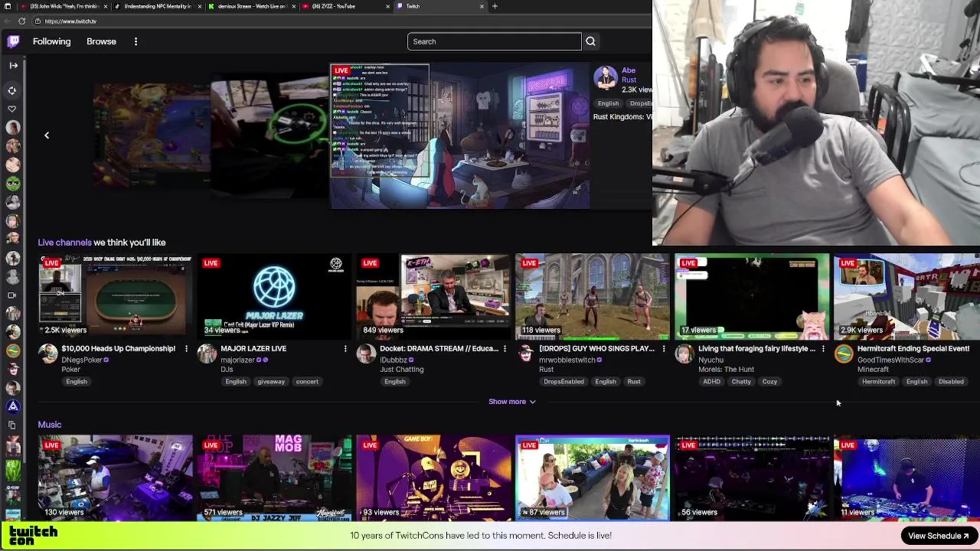Viewport: 980px width, 551px height.
Task: Click the recommended sort icon in the sidebar
Action: coord(12,90)
